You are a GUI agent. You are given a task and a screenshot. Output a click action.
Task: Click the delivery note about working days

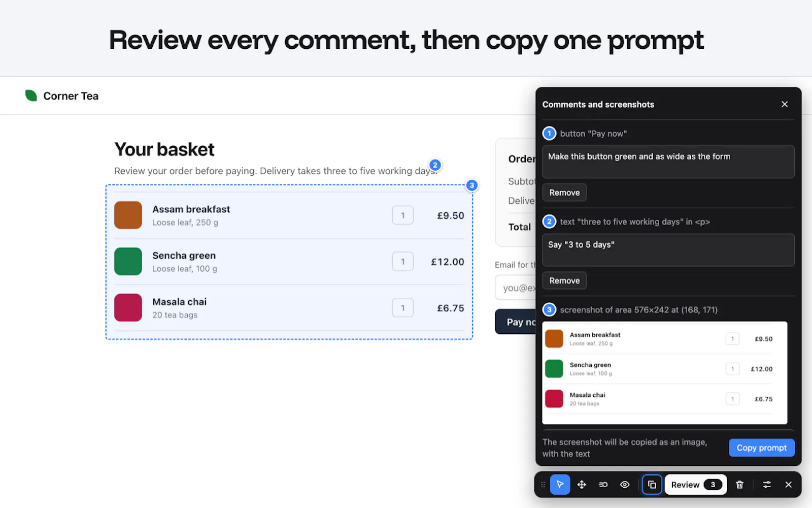click(276, 171)
